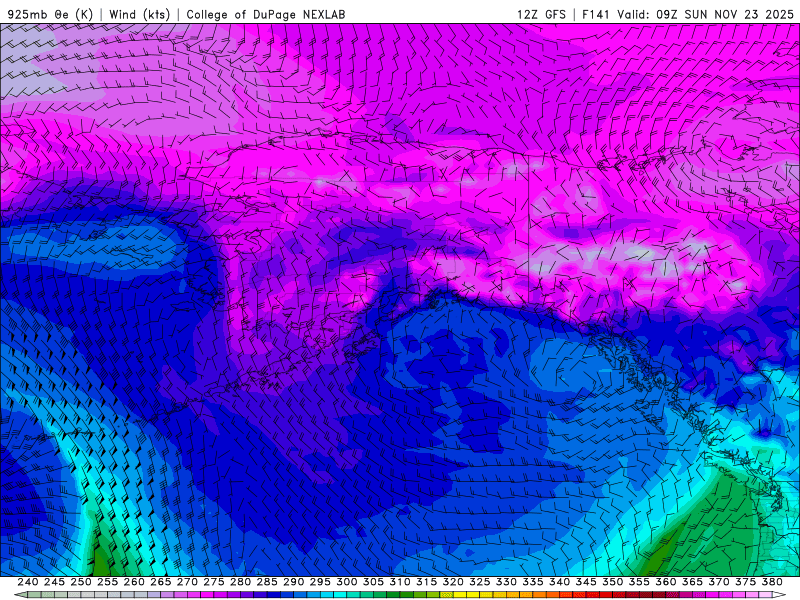The height and width of the screenshot is (600, 800).
Task: Click the right arrow end of the color bar
Action: tap(779, 594)
